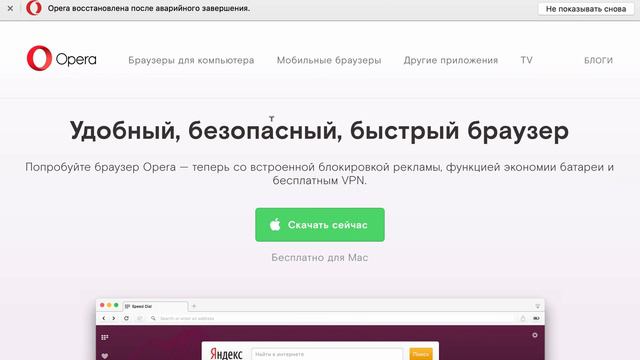Image resolution: width=640 pixels, height=360 pixels.
Task: Click the settings gear in preview
Action: [535, 335]
